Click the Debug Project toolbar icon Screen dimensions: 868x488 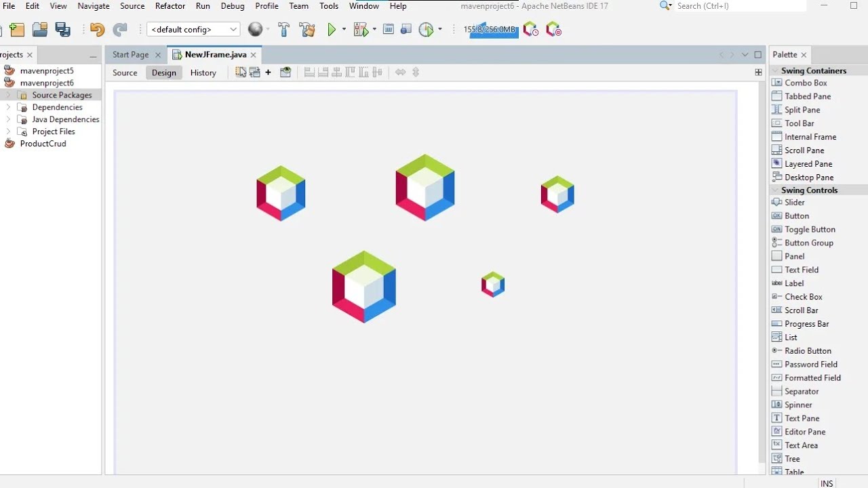pyautogui.click(x=361, y=30)
